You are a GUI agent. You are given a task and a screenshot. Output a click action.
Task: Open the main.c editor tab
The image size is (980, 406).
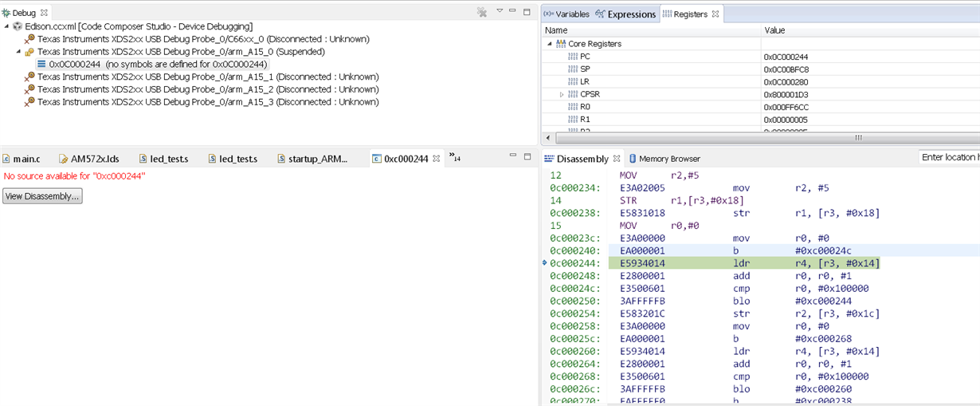[x=21, y=159]
